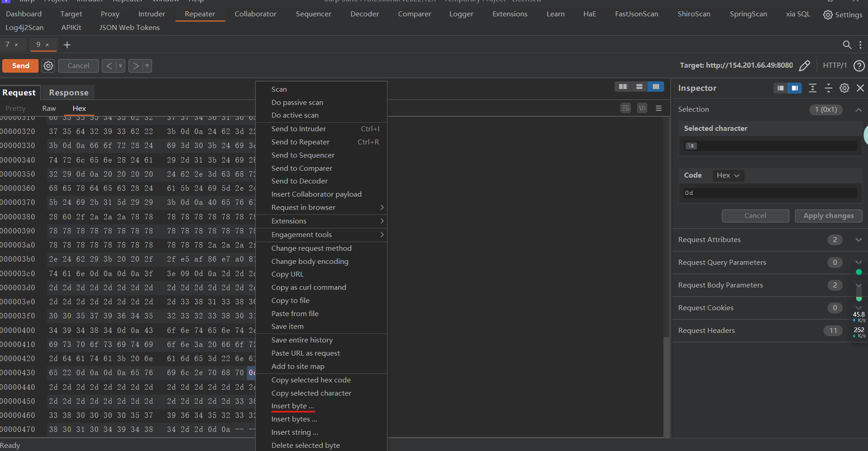The width and height of the screenshot is (868, 451).
Task: Edit the Selected character field
Action: (770, 146)
